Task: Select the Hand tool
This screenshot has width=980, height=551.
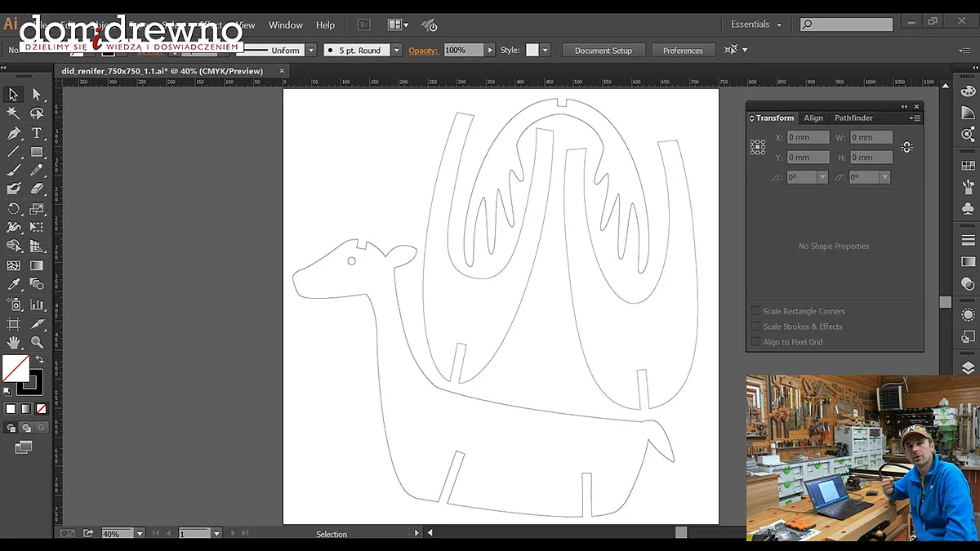Action: [x=14, y=342]
